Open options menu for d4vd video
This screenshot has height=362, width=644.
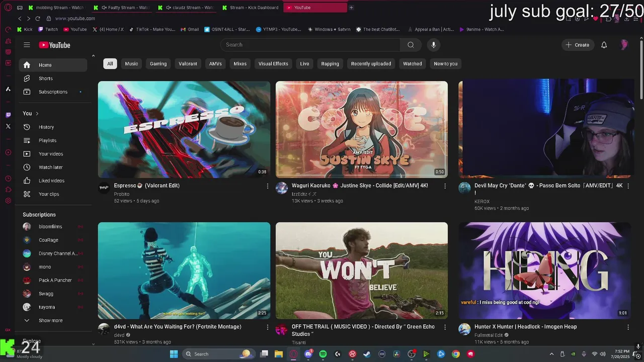click(x=267, y=327)
